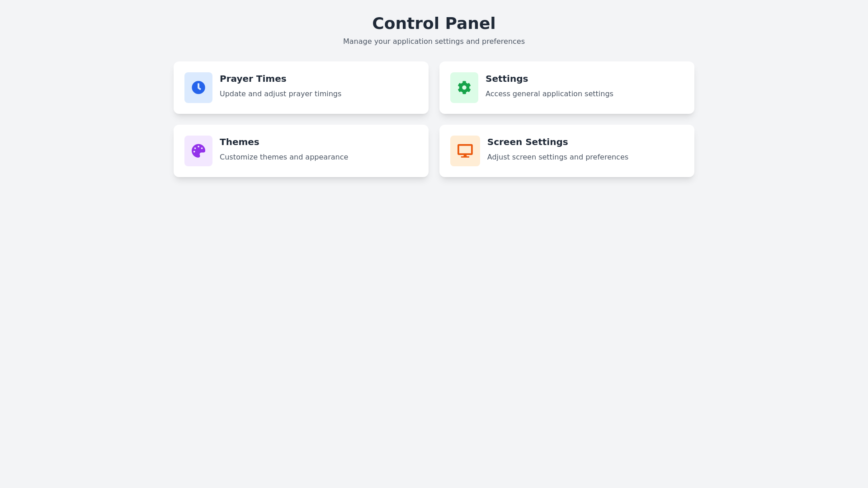The height and width of the screenshot is (488, 868).
Task: Open the Screen Settings card
Action: (x=566, y=150)
